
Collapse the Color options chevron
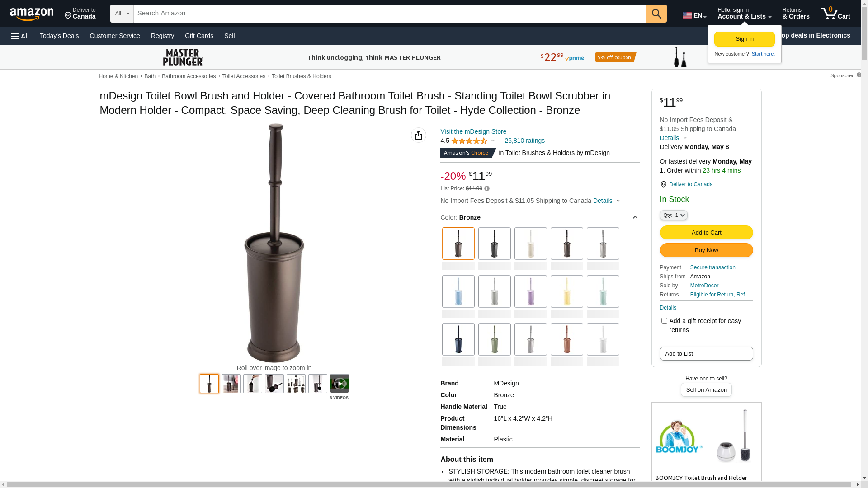(635, 218)
